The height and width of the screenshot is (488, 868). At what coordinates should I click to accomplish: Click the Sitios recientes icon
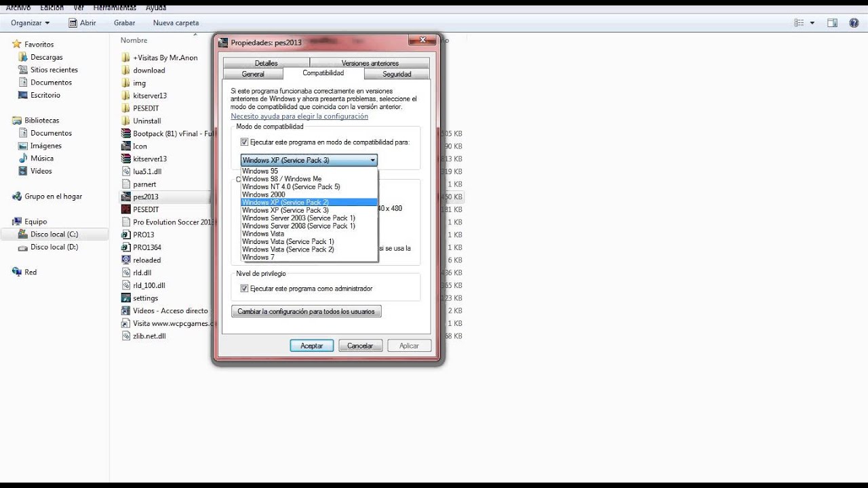coord(23,70)
